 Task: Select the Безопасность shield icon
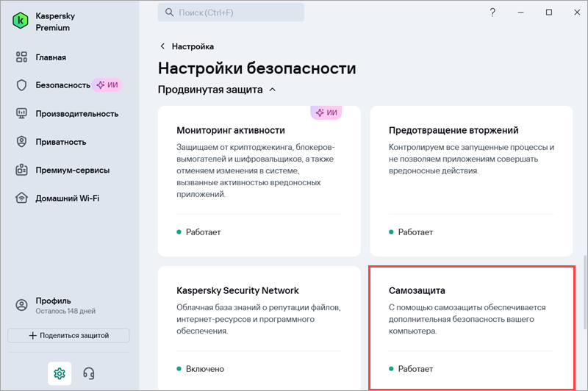click(21, 85)
